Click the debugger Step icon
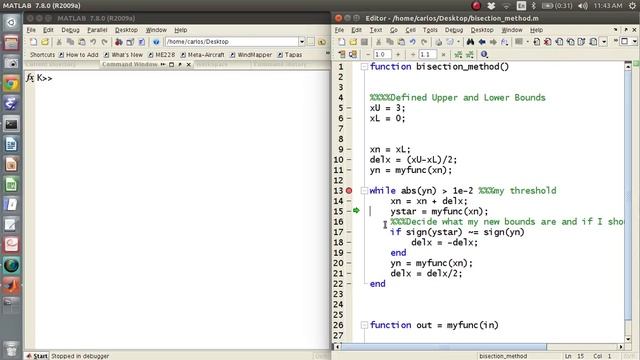Screen dimensions: 640x360 560,42
